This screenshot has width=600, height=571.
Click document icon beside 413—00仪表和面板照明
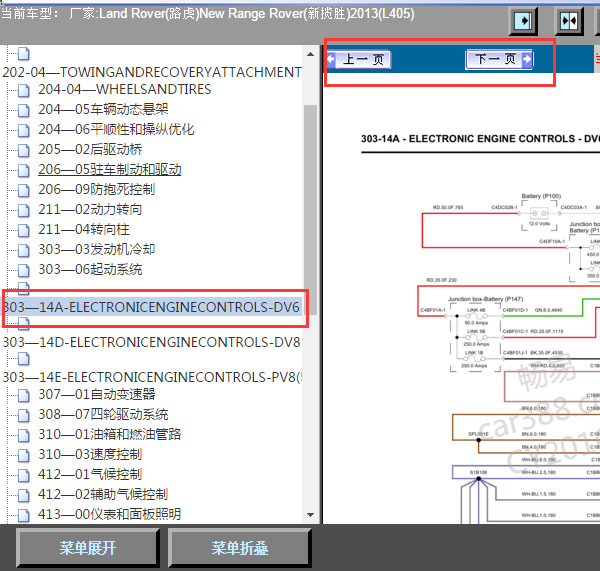24,515
